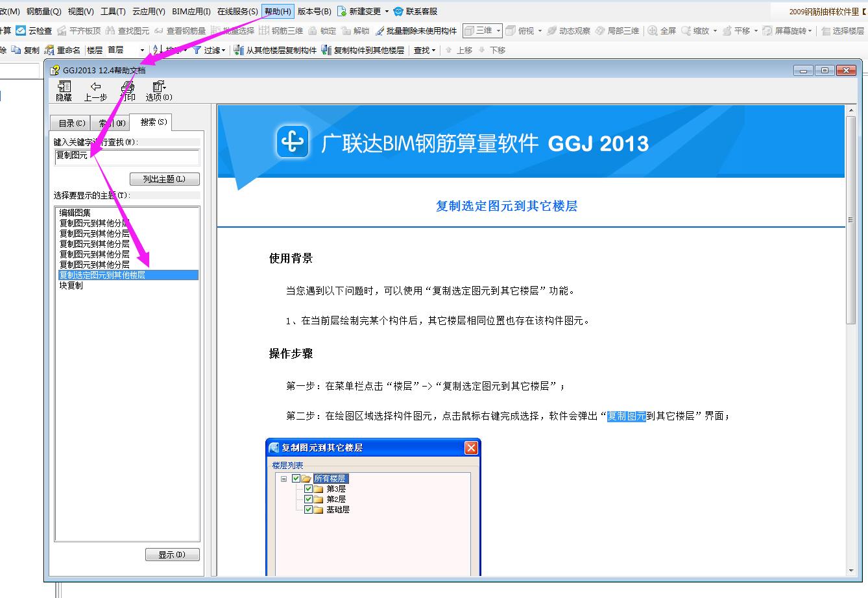Screen dimensions: 868x598
Task: Open the 帮助(H) menu
Action: point(278,11)
